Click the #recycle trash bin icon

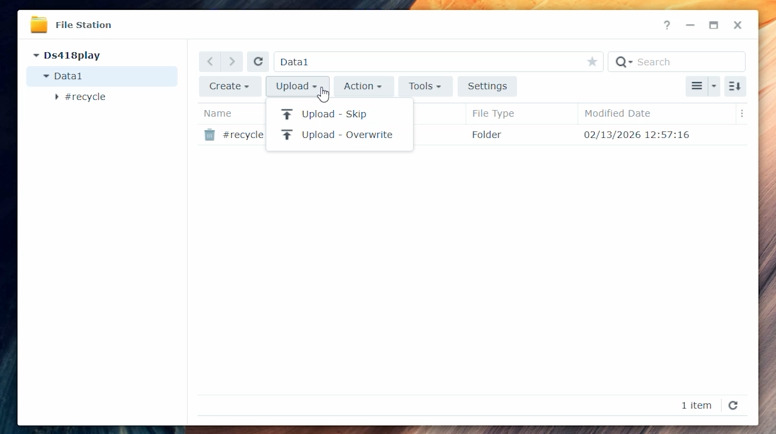pyautogui.click(x=210, y=135)
